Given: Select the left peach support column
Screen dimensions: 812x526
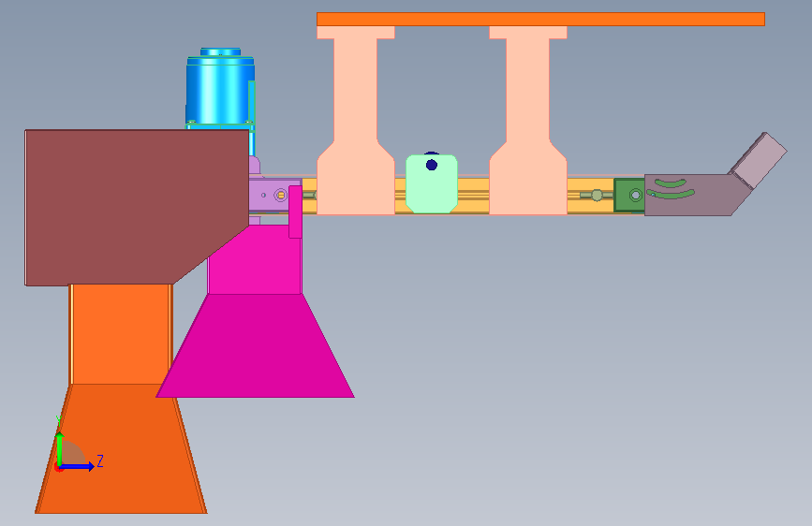Looking at the screenshot, I should tap(355, 121).
